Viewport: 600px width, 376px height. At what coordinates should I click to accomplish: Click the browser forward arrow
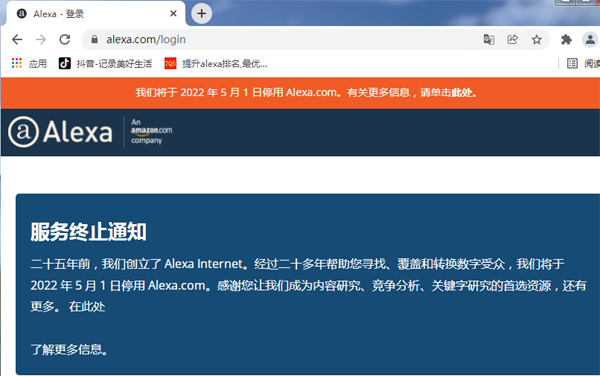[41, 39]
